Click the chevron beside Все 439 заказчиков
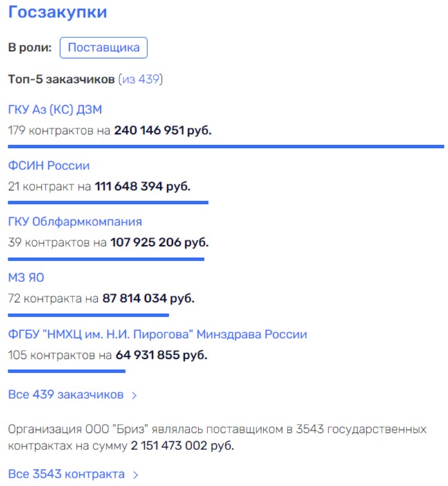Viewport: 448px width, 486px height. pyautogui.click(x=135, y=395)
